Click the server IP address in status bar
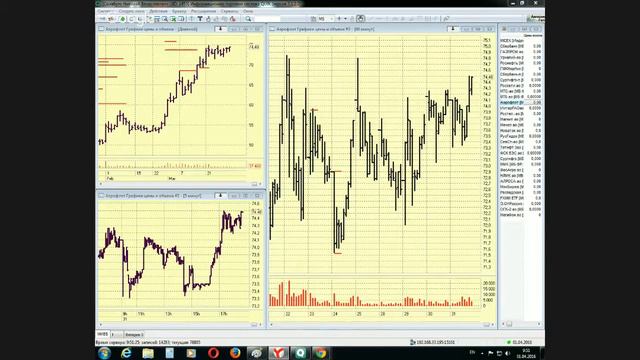The image size is (640, 360). click(435, 342)
